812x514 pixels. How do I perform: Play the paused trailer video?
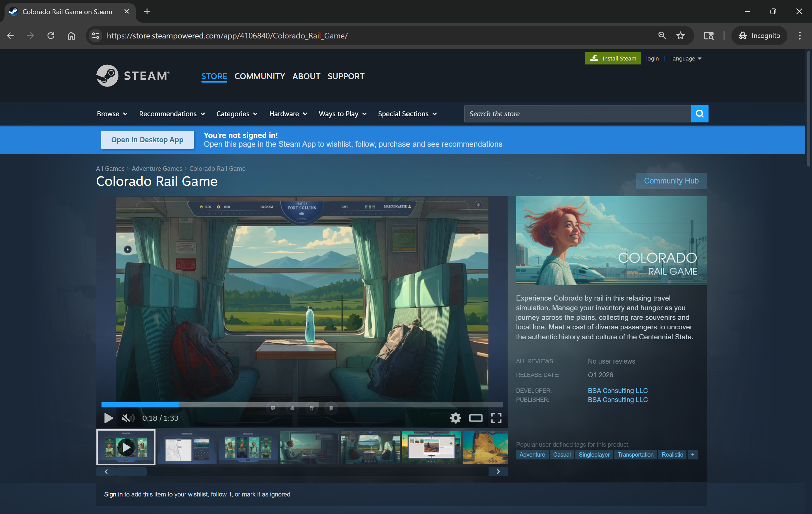pyautogui.click(x=108, y=418)
